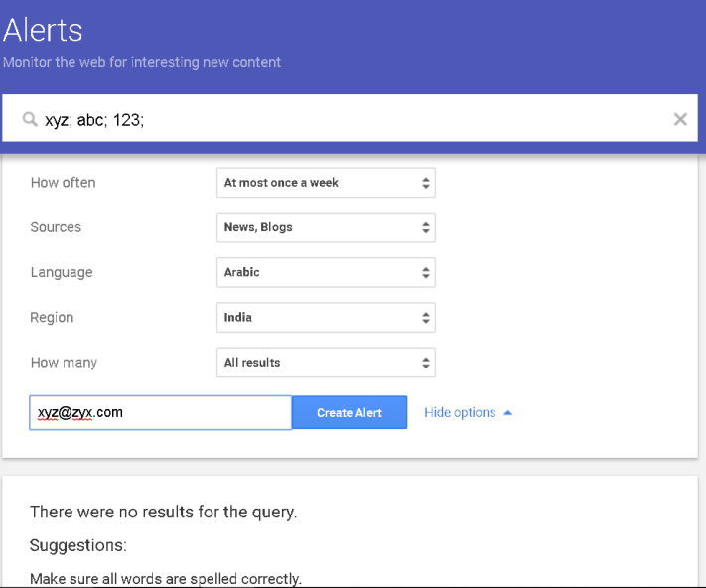Click the Language label

pos(62,273)
